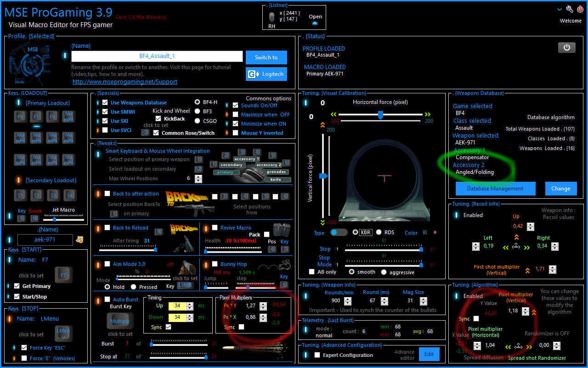Viewport: 588px width, 368px height.
Task: Click the Revive Macro Pos key 4
Action: tap(272, 249)
